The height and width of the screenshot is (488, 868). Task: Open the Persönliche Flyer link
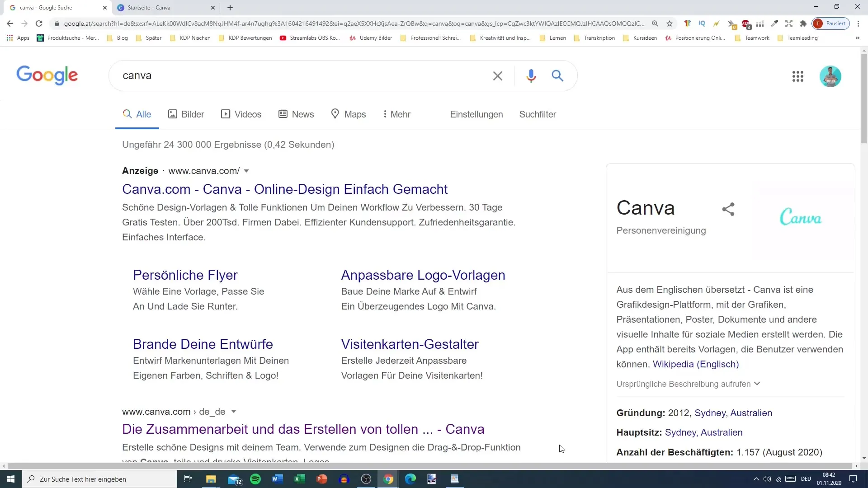tap(185, 275)
